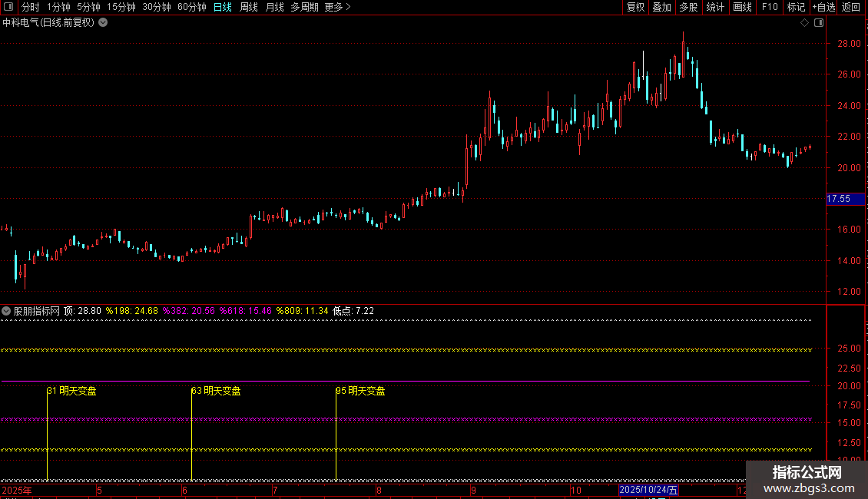Select the 1分钟 period
The width and height of the screenshot is (868, 499).
point(58,7)
